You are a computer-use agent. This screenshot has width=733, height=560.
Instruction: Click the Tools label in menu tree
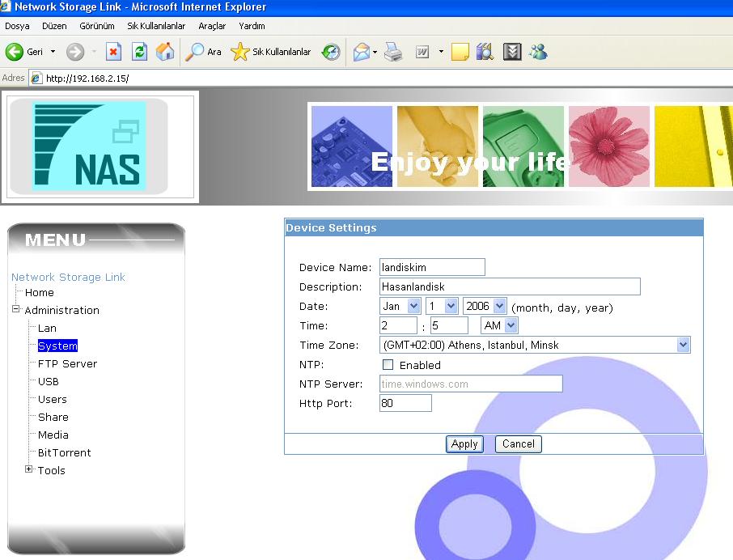click(x=52, y=470)
